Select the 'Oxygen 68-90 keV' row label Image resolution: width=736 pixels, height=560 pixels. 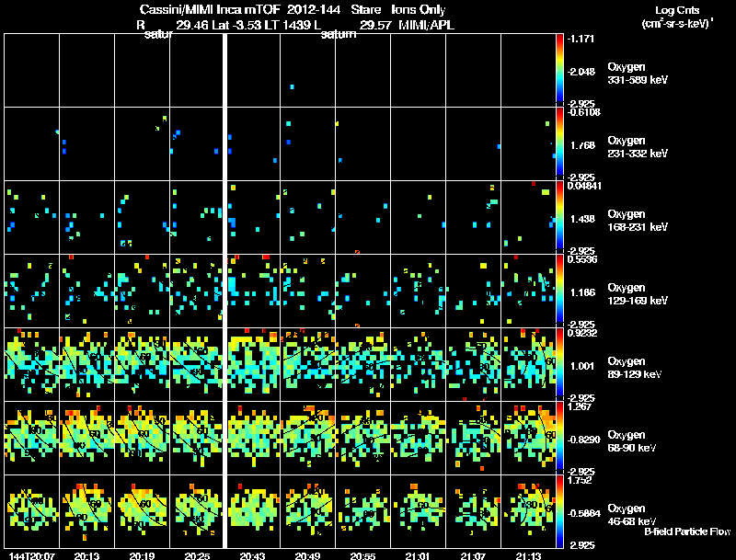tap(632, 441)
